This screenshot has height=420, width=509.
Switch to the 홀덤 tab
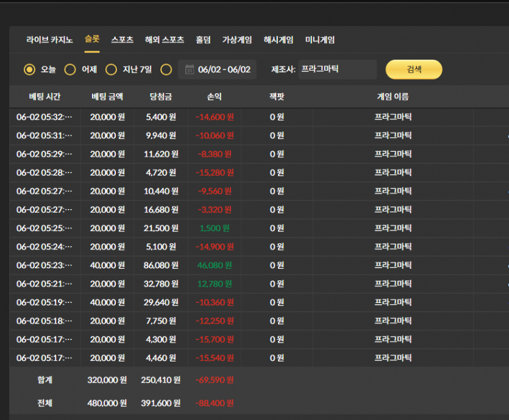point(203,40)
